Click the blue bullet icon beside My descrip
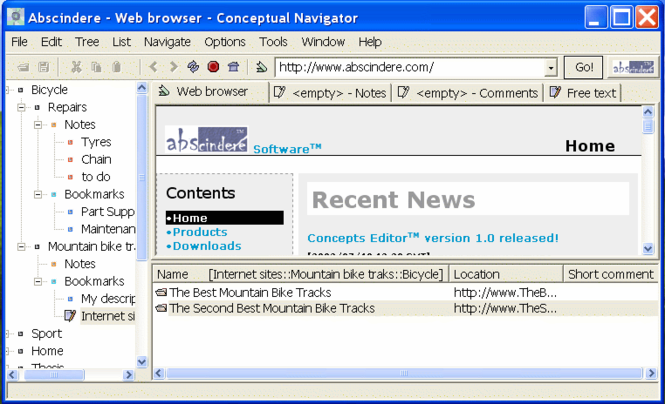This screenshot has width=665, height=404. click(70, 298)
